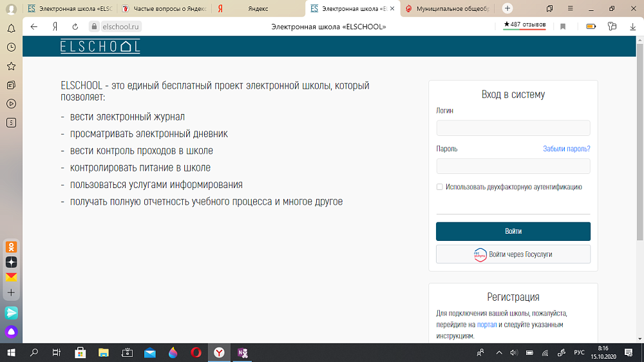Switch to first Электронная школа tab
The width and height of the screenshot is (644, 362).
point(70,8)
